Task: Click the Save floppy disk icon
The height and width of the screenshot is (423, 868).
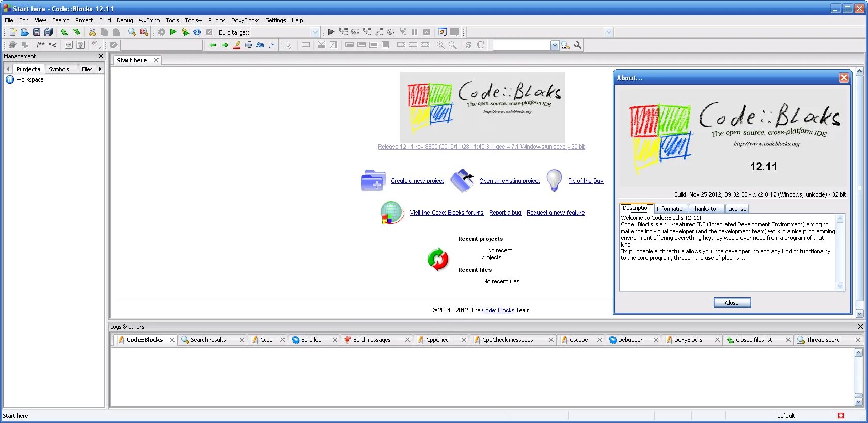Action: (x=37, y=32)
